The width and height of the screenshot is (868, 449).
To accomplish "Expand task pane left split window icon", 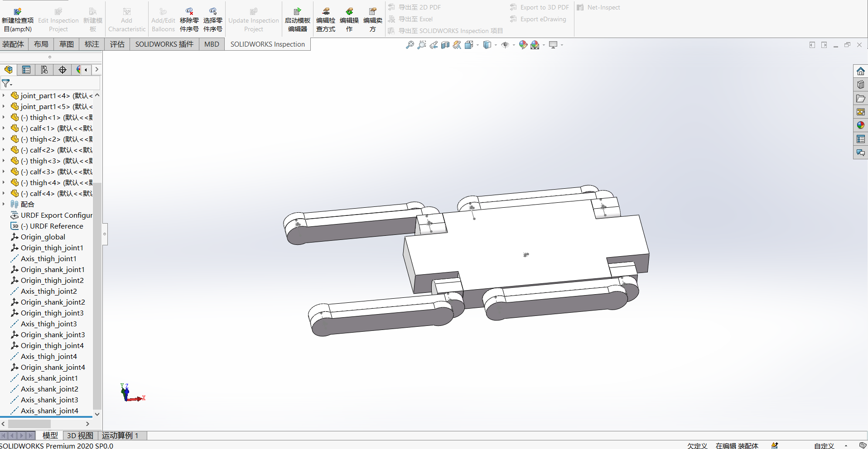I will (x=812, y=45).
